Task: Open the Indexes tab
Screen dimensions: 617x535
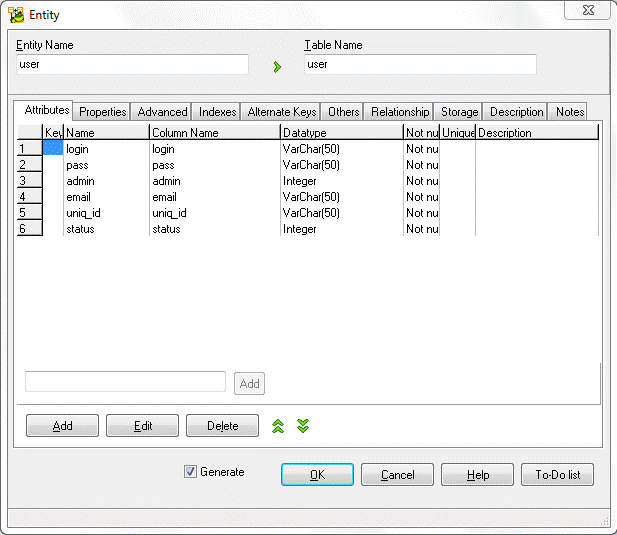Action: 217,112
